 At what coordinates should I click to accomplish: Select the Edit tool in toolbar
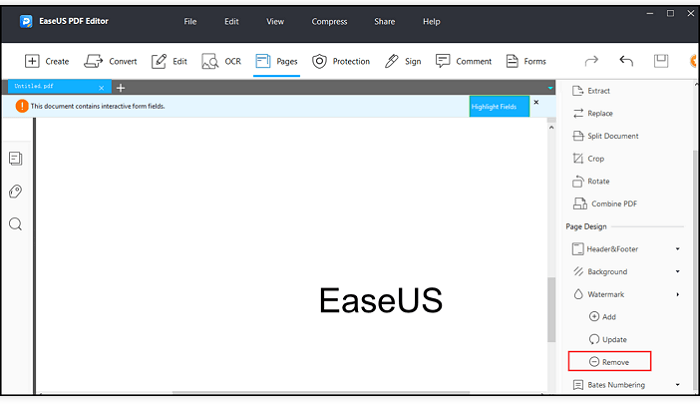(x=169, y=61)
